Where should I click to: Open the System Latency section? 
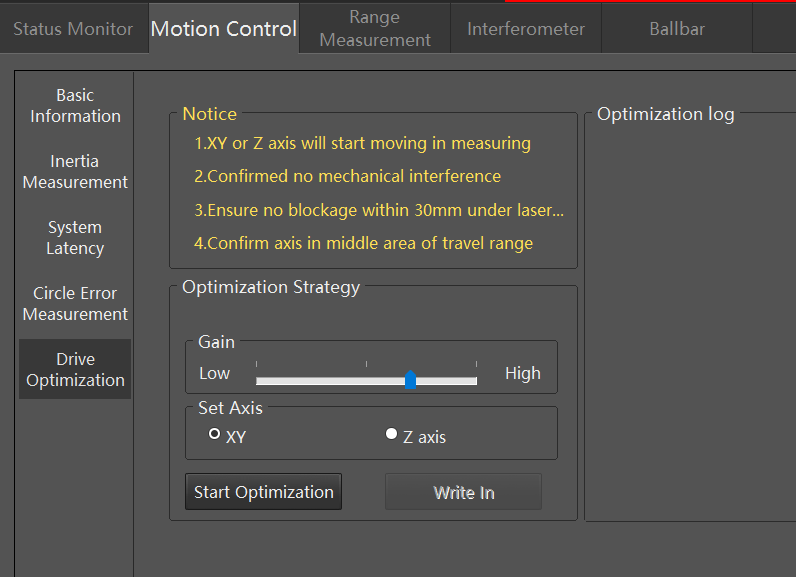[x=75, y=237]
